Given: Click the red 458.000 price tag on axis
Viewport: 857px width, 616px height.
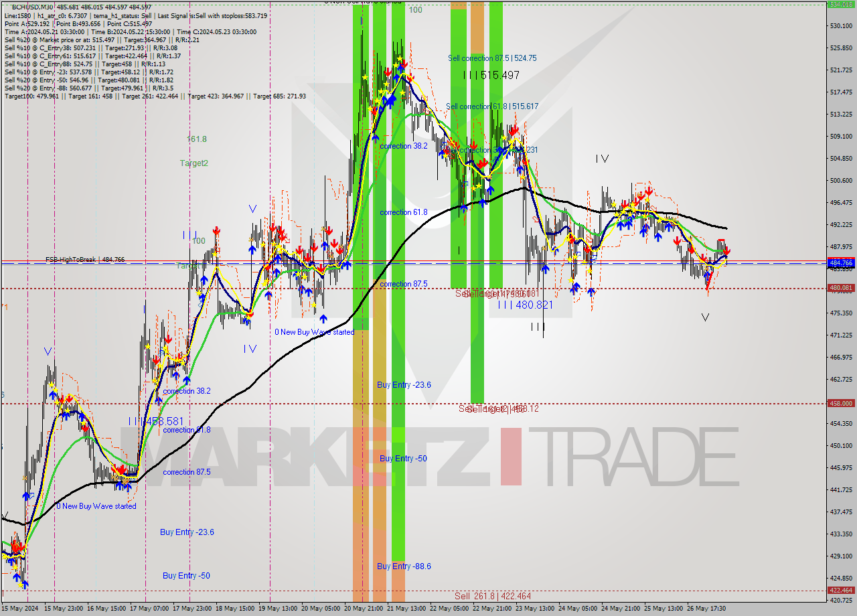Looking at the screenshot, I should pyautogui.click(x=841, y=403).
